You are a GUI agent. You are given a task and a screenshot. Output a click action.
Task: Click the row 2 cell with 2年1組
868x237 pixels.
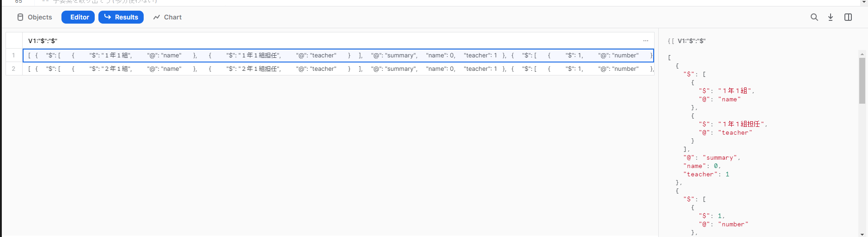click(x=338, y=69)
